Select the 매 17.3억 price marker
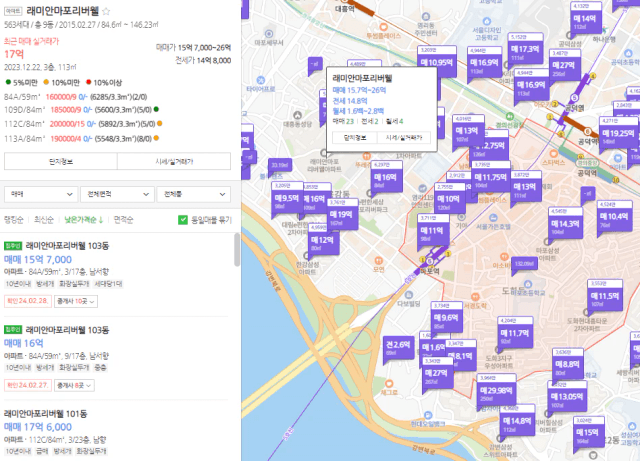This screenshot has height=461, width=640. [525, 49]
